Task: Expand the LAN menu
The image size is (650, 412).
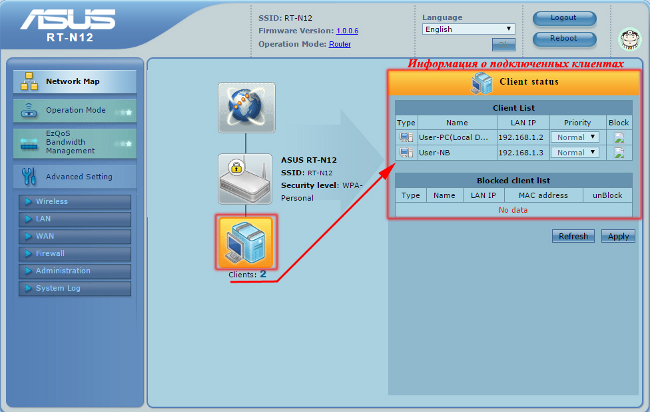Action: click(x=75, y=219)
